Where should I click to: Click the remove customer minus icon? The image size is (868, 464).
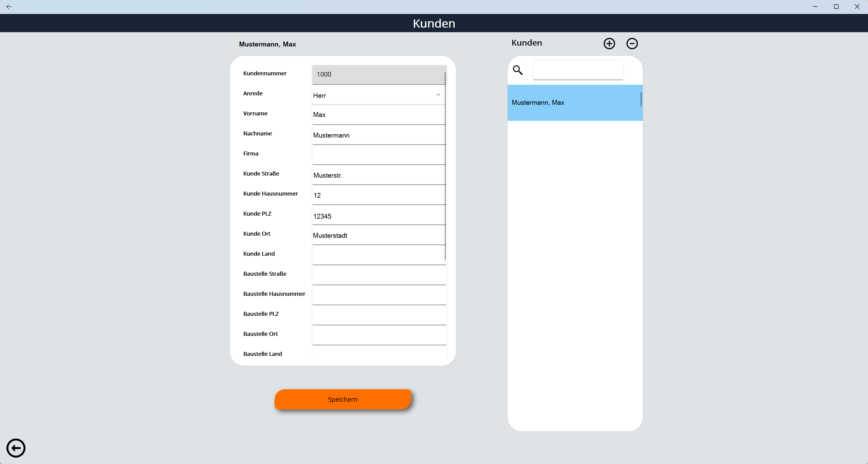coord(632,43)
